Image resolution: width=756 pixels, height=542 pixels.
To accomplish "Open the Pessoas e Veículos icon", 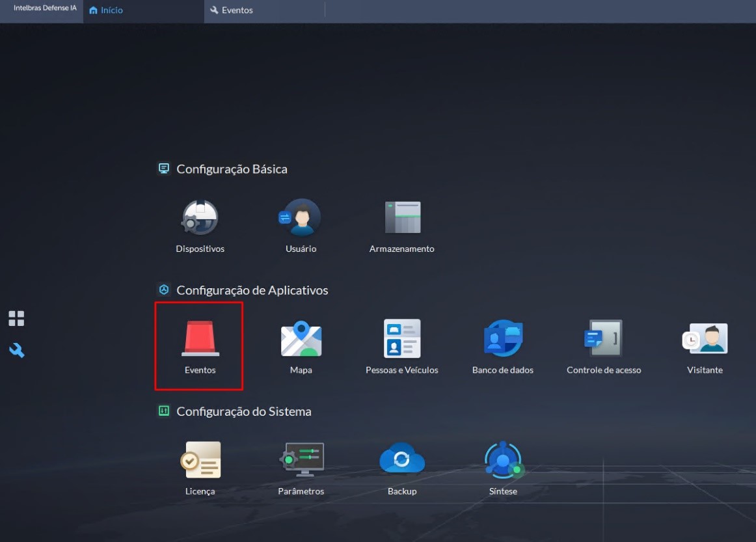I will [402, 338].
